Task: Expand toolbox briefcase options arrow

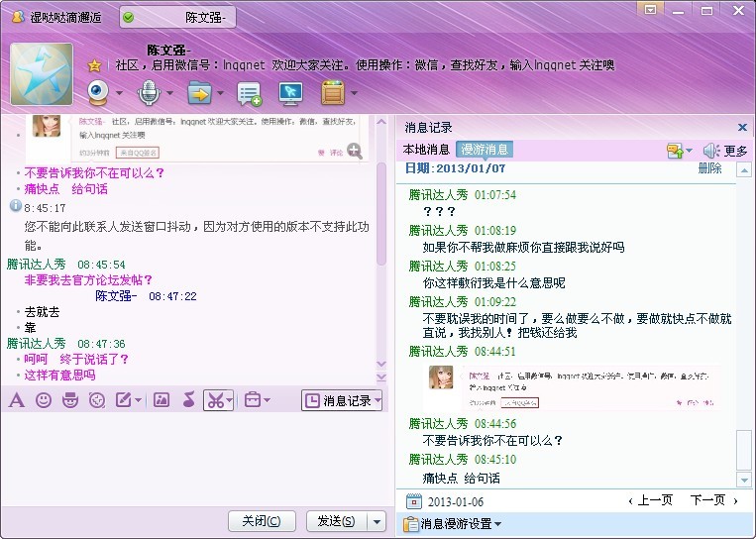Action: pyautogui.click(x=268, y=400)
